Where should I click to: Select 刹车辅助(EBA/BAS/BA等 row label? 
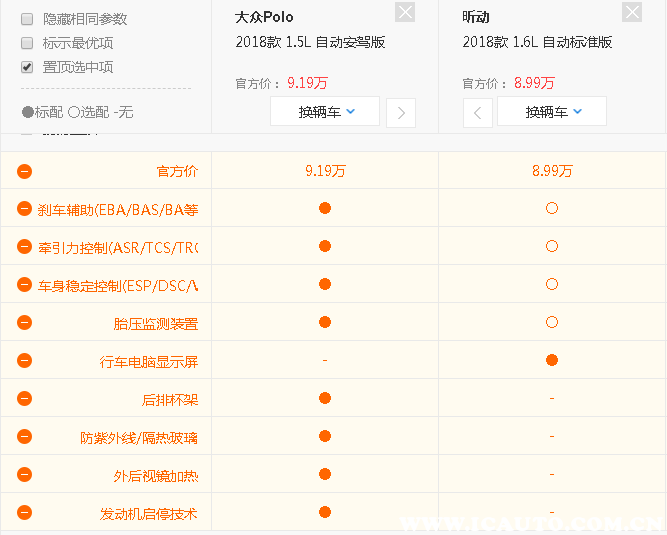coord(118,210)
